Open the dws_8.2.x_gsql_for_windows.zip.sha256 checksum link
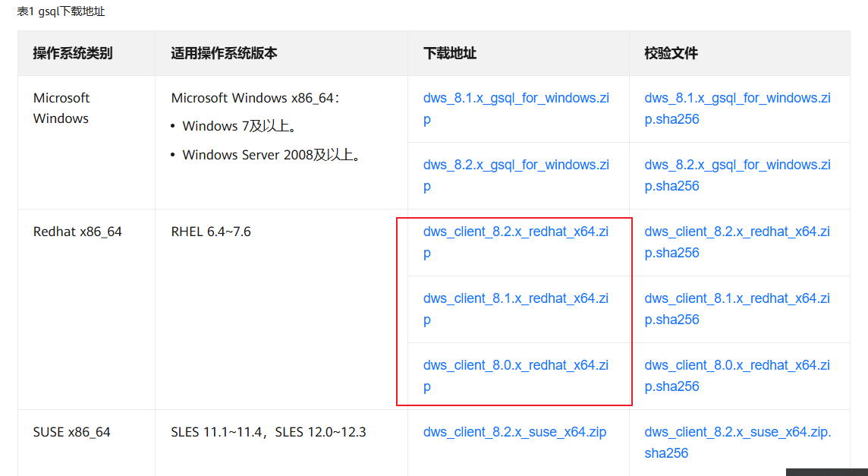Image resolution: width=868 pixels, height=476 pixels. pos(737,175)
